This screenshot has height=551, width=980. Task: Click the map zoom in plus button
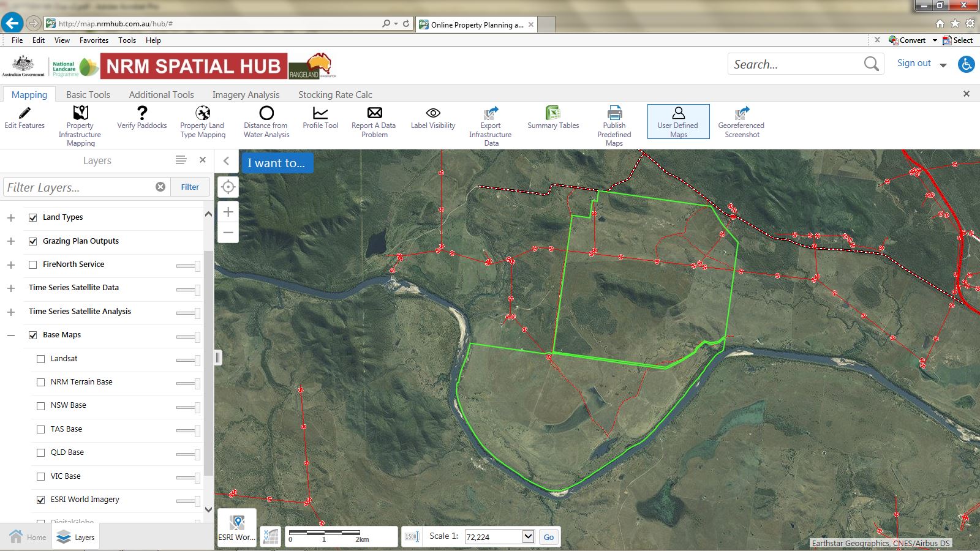pos(228,212)
